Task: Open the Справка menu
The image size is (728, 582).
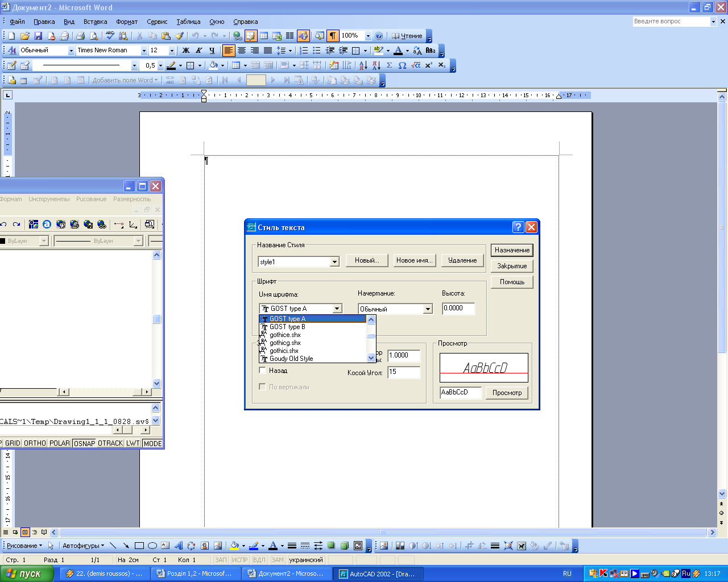Action: (x=246, y=22)
